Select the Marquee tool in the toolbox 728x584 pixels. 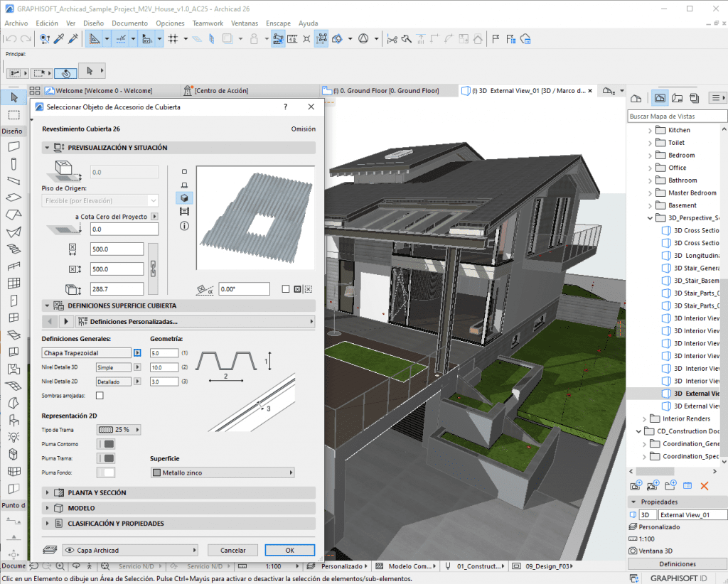[14, 114]
